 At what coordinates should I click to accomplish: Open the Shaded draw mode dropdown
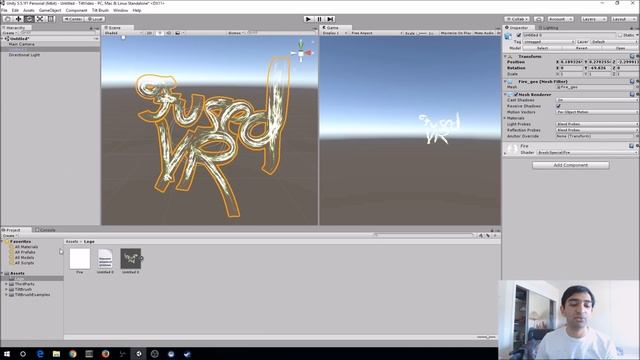(x=124, y=33)
